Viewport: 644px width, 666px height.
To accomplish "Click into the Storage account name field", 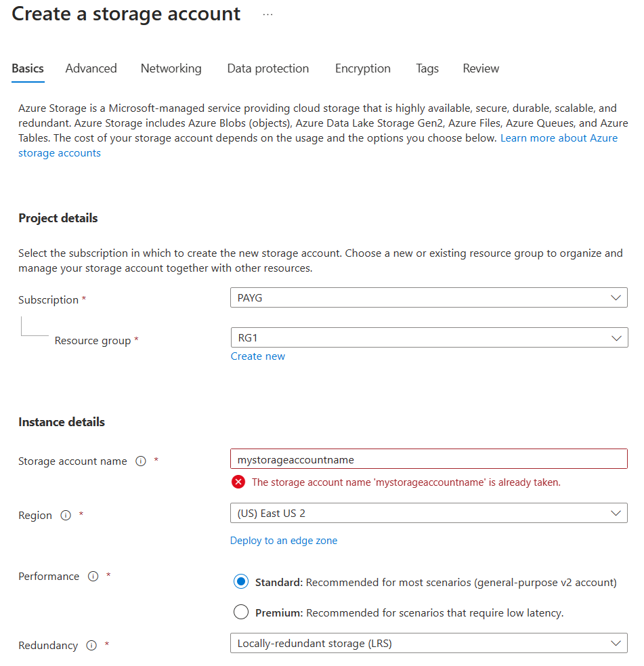I will pyautogui.click(x=428, y=459).
